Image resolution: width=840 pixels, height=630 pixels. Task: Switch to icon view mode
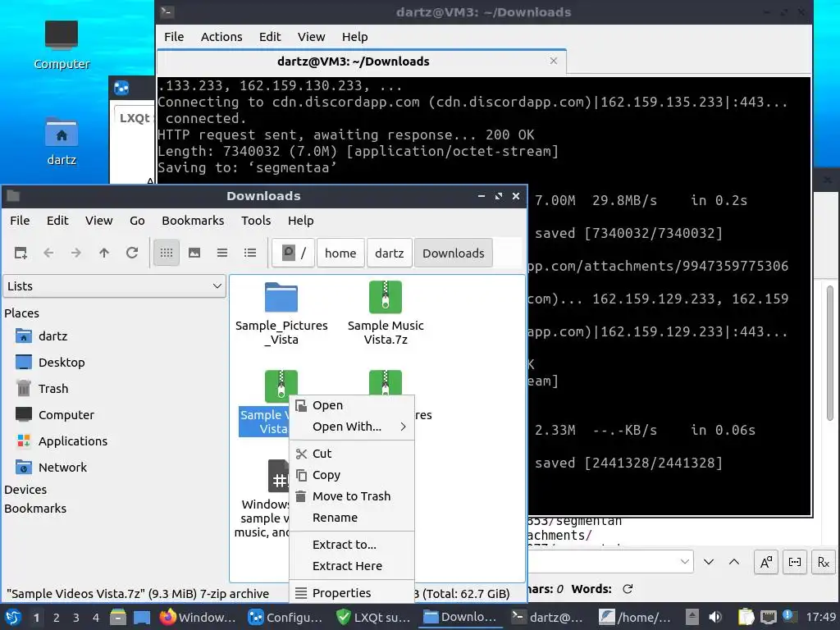click(167, 253)
